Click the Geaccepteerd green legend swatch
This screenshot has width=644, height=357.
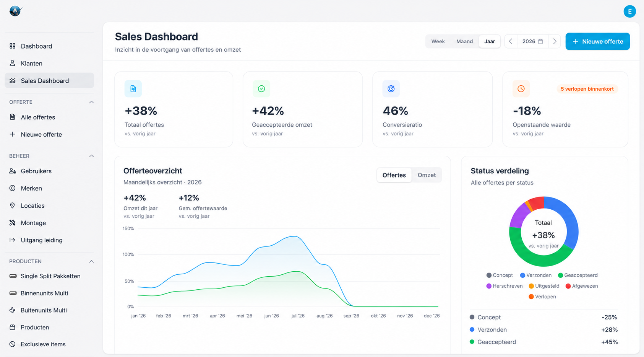560,275
